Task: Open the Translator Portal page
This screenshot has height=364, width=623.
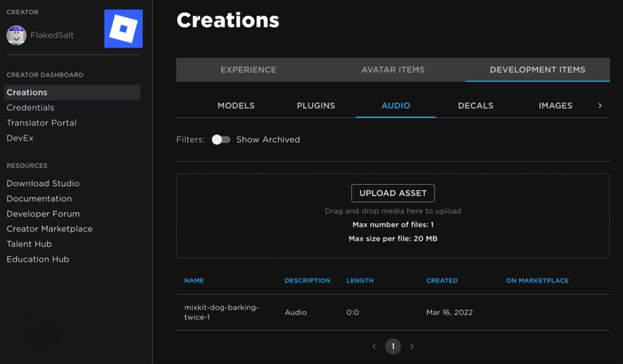Action: click(x=41, y=122)
